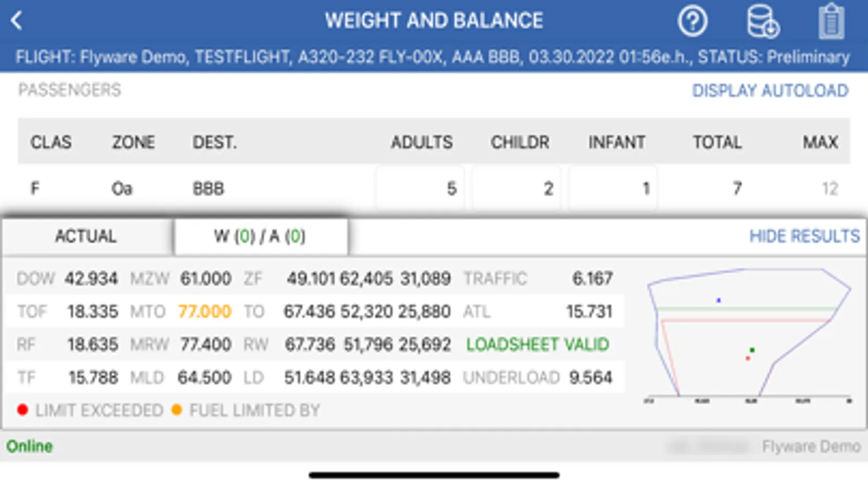Tap HIDE RESULTS link
Image resolution: width=868 pixels, height=489 pixels.
804,236
